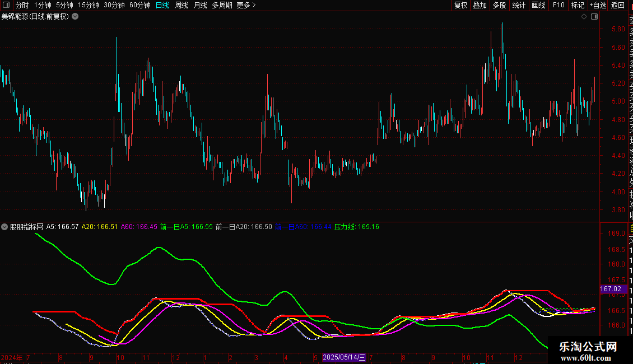Click the 股朋指标网 indicator name
The width and height of the screenshot is (633, 364).
[27, 227]
